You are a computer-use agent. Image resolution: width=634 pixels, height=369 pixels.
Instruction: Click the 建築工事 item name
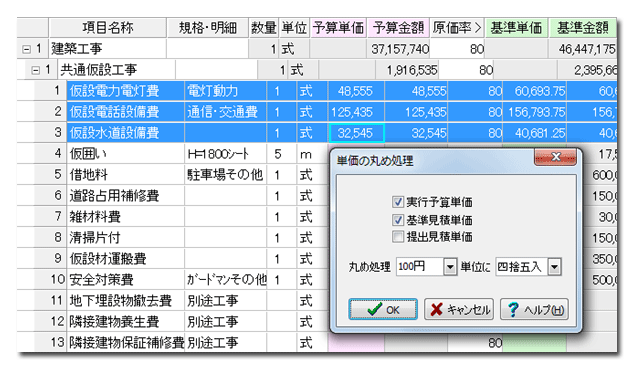coord(108,49)
